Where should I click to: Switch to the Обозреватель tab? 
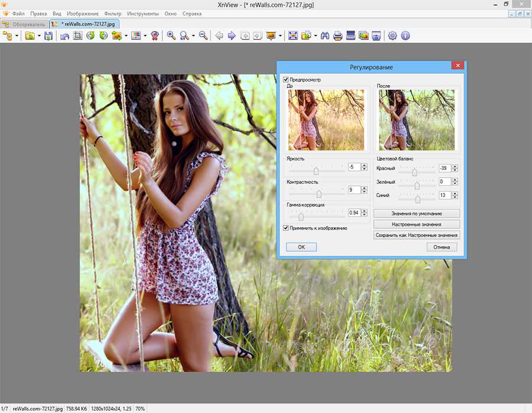pos(25,24)
